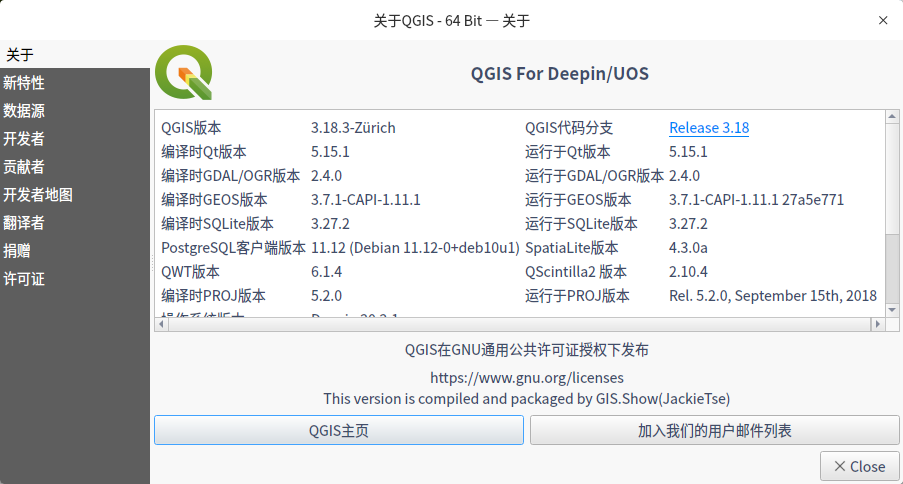Image resolution: width=903 pixels, height=484 pixels.
Task: Click the Close button at bottom right
Action: tap(859, 466)
